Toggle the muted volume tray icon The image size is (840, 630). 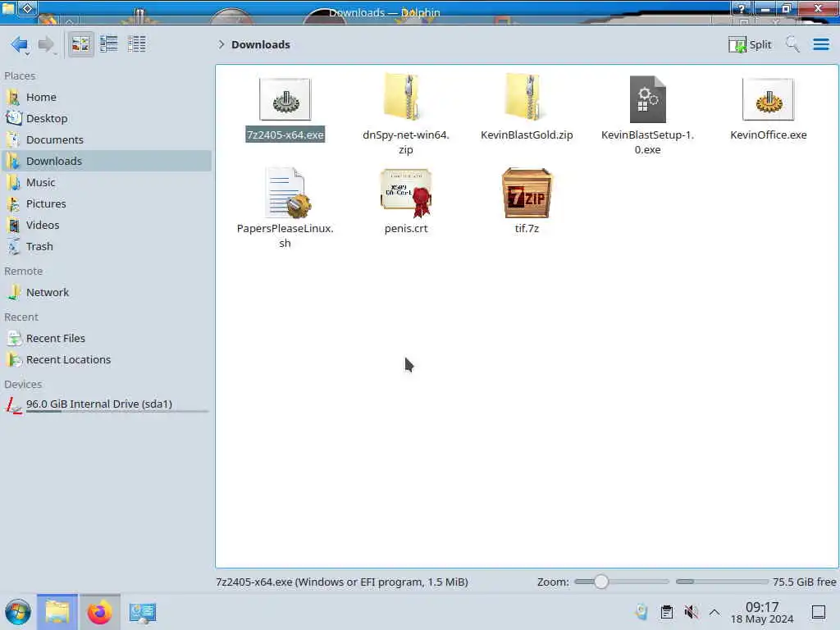691,612
